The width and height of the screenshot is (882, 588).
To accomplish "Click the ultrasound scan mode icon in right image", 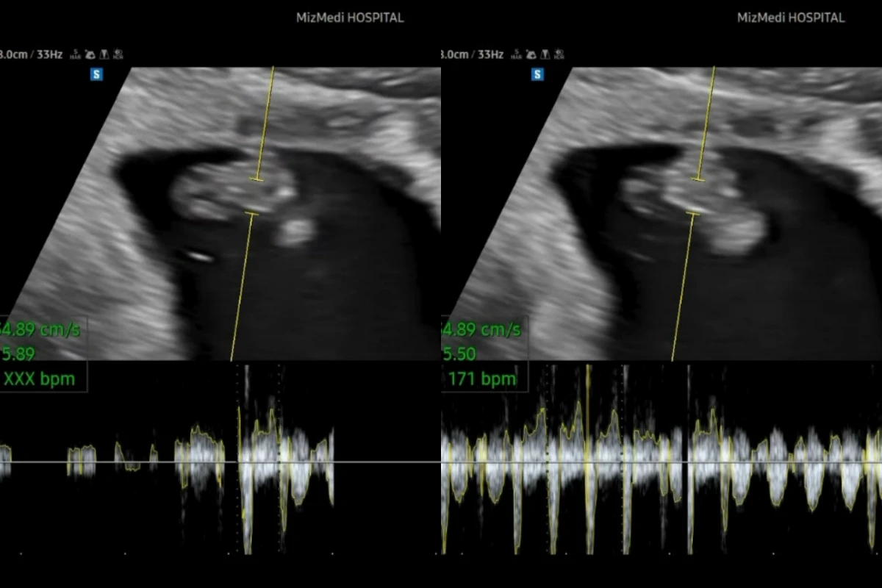I will click(531, 54).
